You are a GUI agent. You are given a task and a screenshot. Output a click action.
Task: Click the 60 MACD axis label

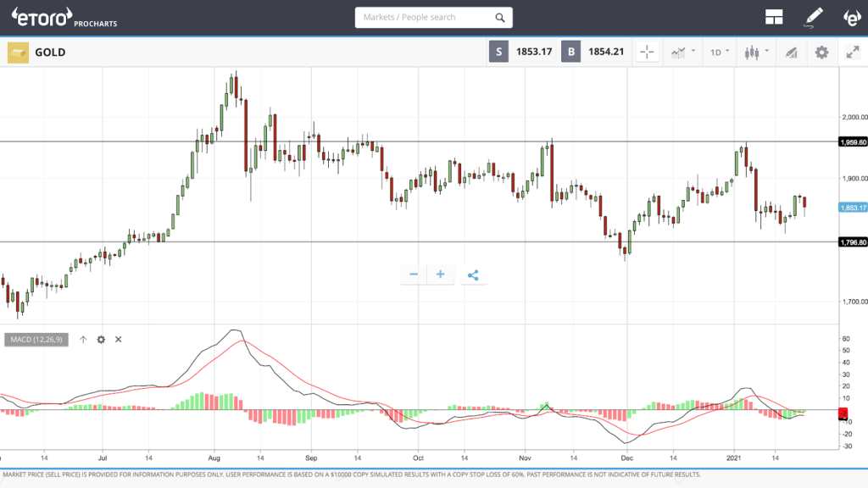click(846, 339)
